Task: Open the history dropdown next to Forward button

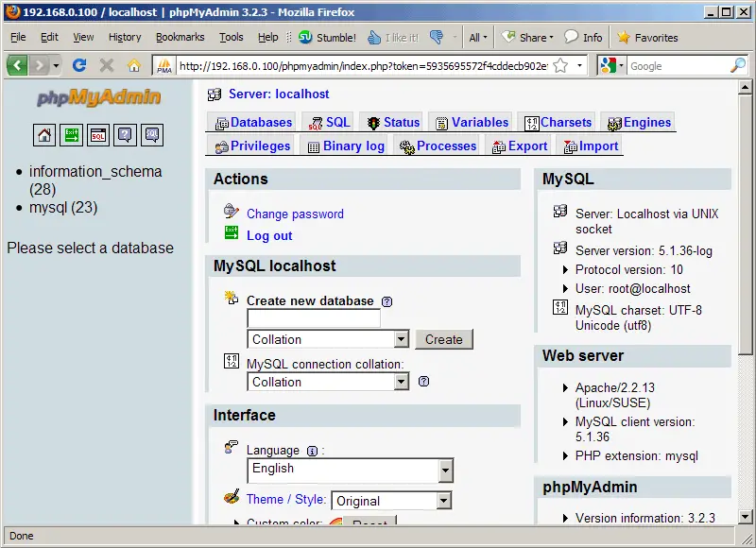Action: click(56, 65)
